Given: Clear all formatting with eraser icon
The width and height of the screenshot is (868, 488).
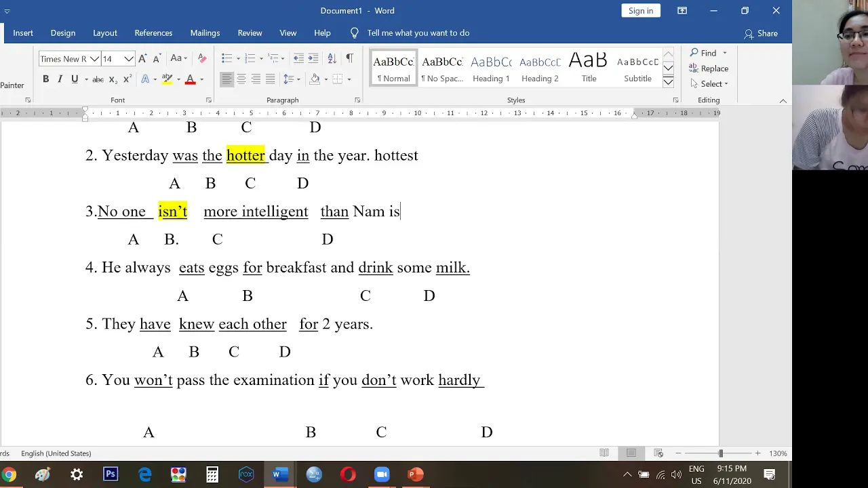Looking at the screenshot, I should (x=202, y=59).
